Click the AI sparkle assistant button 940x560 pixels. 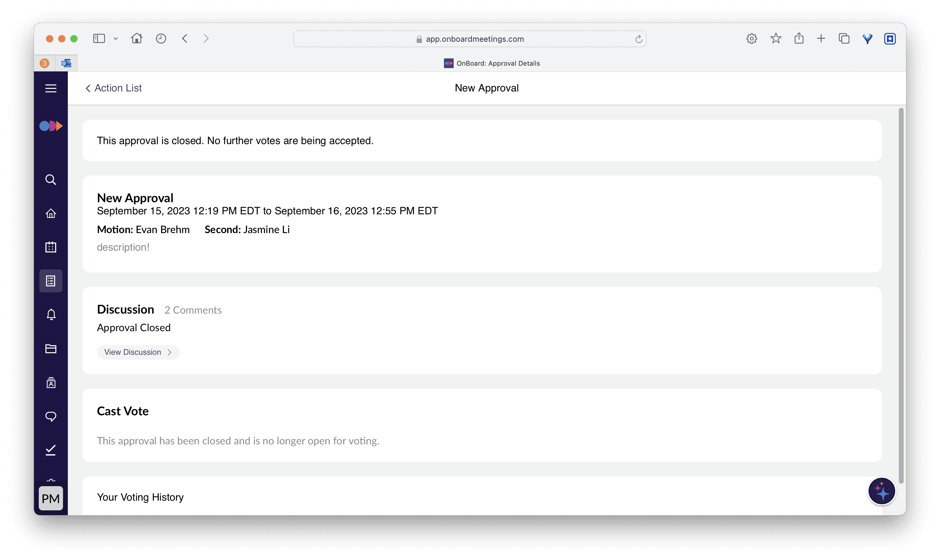pos(882,491)
